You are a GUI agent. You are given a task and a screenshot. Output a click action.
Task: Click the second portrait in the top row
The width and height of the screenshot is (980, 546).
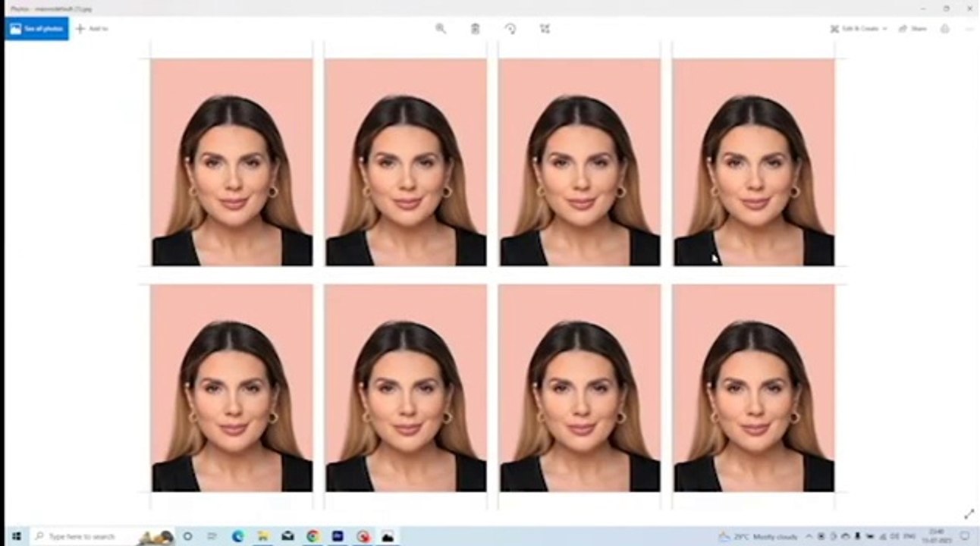click(406, 162)
